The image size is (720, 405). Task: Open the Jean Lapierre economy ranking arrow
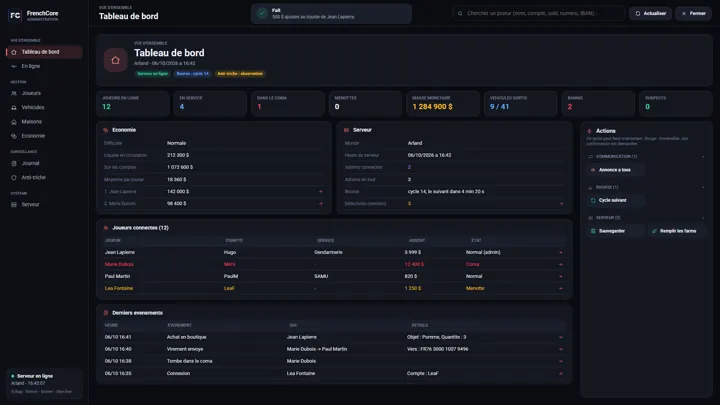[x=321, y=191]
